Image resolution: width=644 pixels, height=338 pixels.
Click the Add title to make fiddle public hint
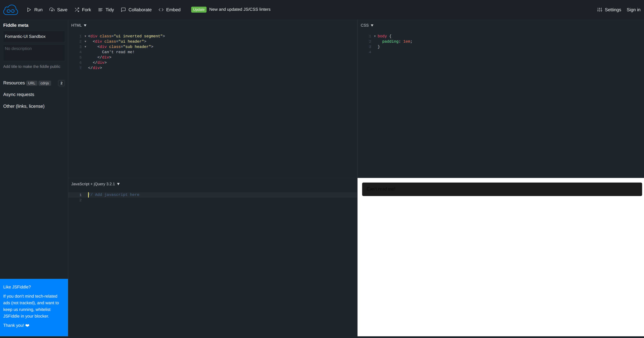pyautogui.click(x=32, y=66)
